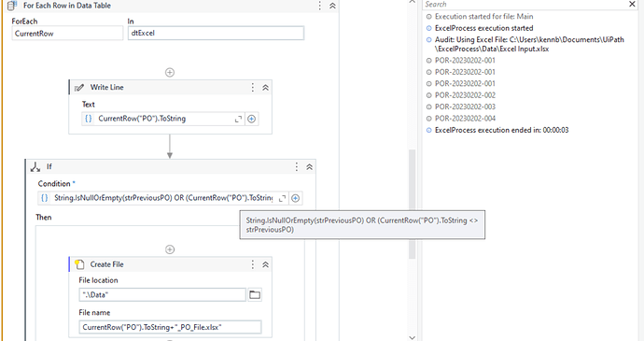Viewport: 644px width, 341px height.
Task: Select 'ExcelProcess execution started' log entry
Action: 483,28
